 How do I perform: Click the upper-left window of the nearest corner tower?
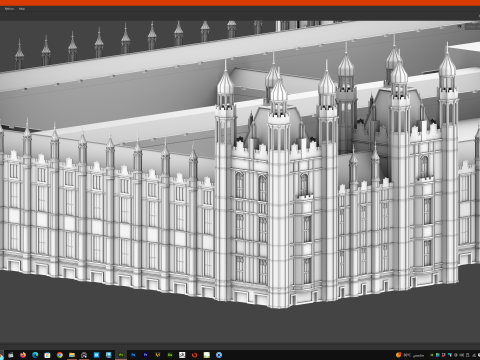click(239, 184)
